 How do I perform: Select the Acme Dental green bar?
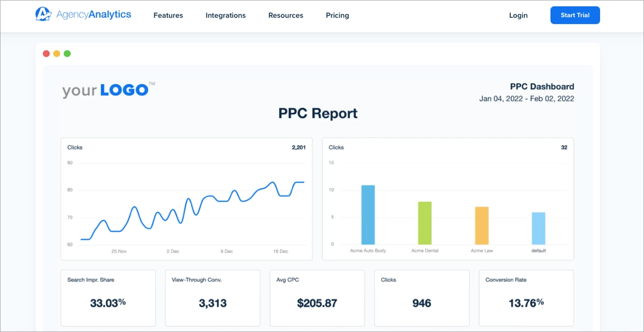coord(424,223)
